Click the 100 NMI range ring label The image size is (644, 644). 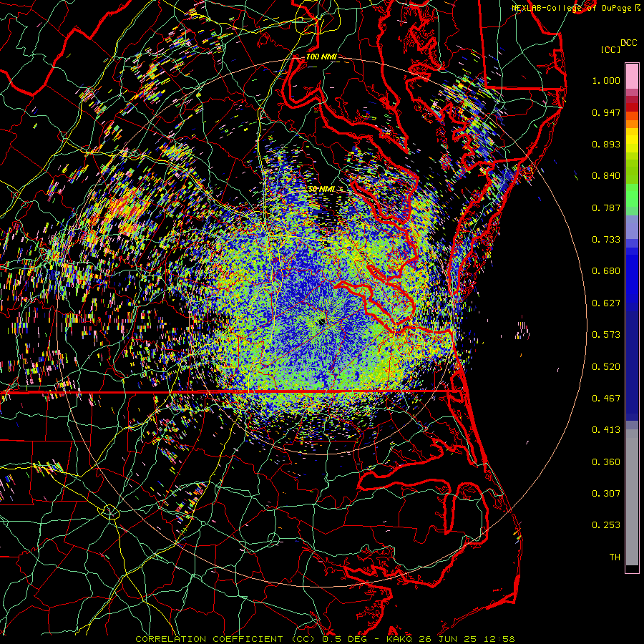[x=321, y=57]
